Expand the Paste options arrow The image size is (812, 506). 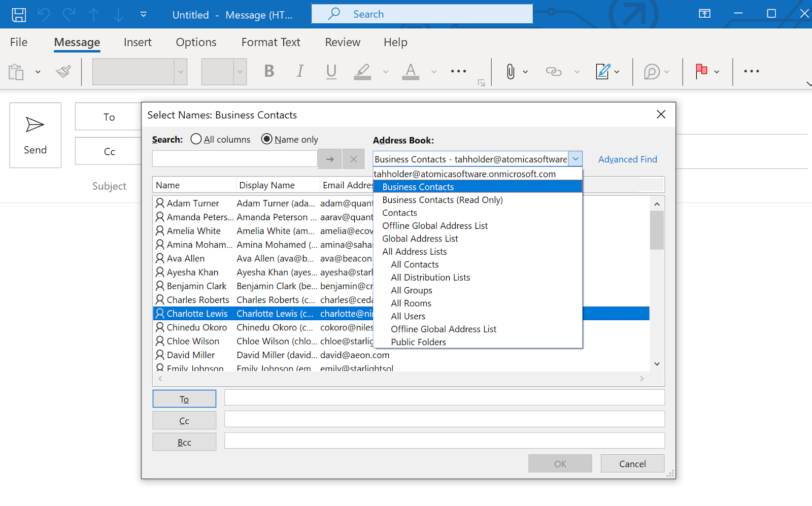point(38,72)
